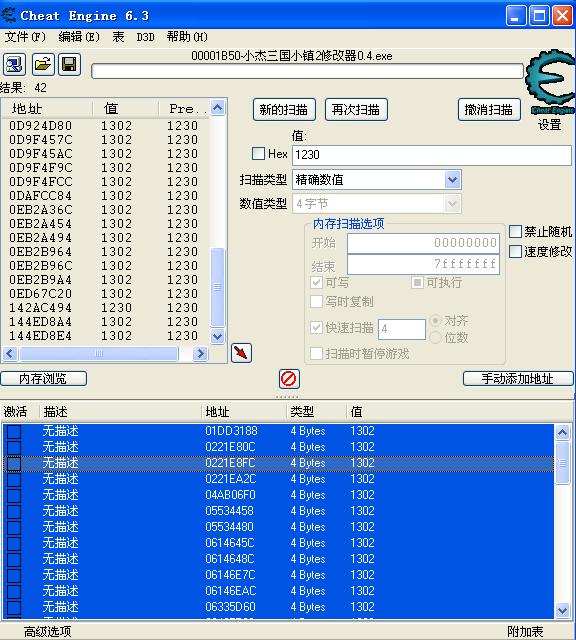576x640 pixels.
Task: Enable the 禁止随机 checkbox
Action: (x=515, y=231)
